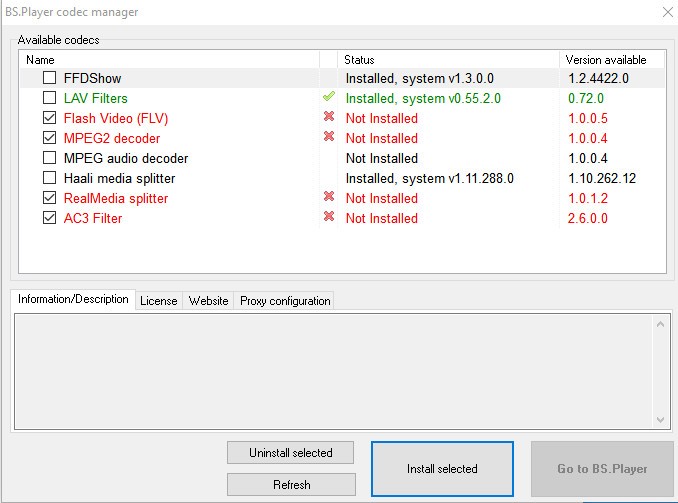This screenshot has width=678, height=503.
Task: Click the Version available column header
Action: point(612,60)
